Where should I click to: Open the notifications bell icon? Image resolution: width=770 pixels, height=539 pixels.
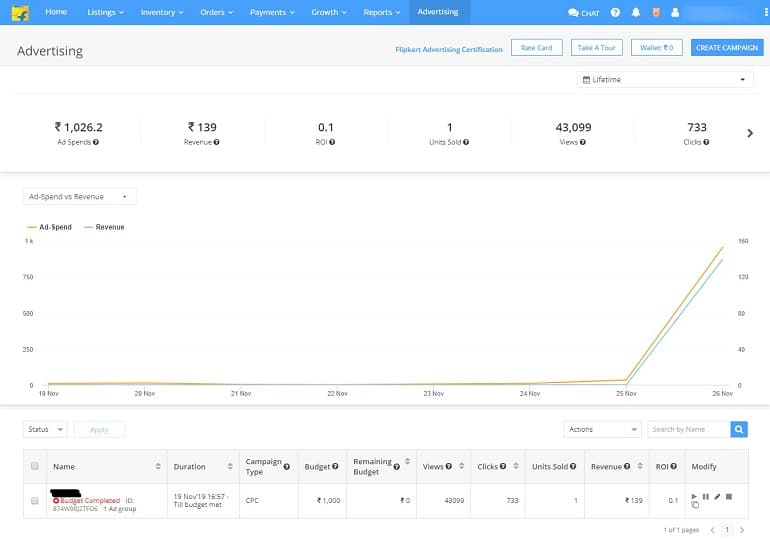(x=635, y=12)
